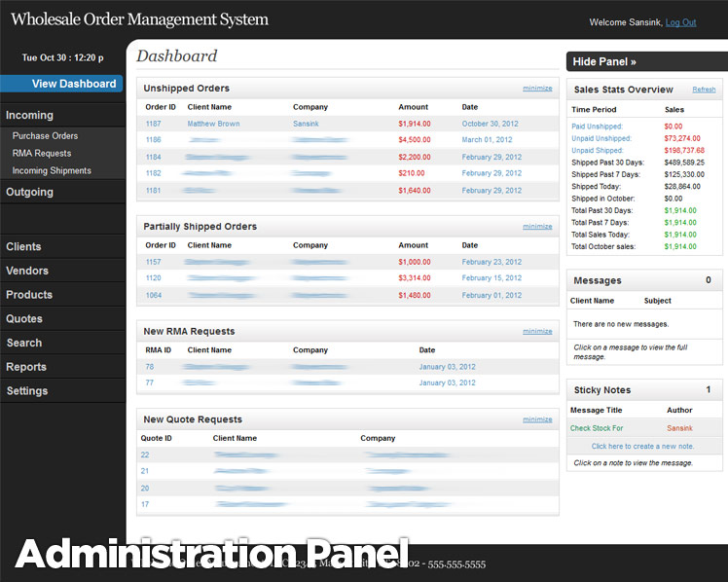728x582 pixels.
Task: Expand the Incoming menu section
Action: pos(30,115)
